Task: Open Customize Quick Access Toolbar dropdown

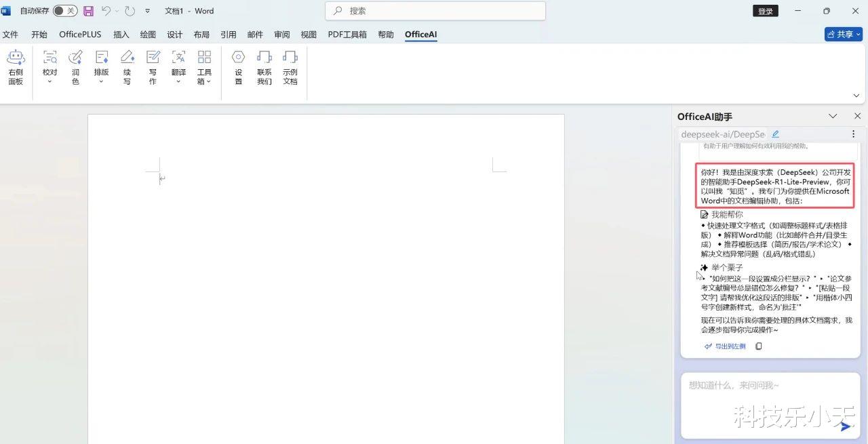Action: [x=148, y=11]
